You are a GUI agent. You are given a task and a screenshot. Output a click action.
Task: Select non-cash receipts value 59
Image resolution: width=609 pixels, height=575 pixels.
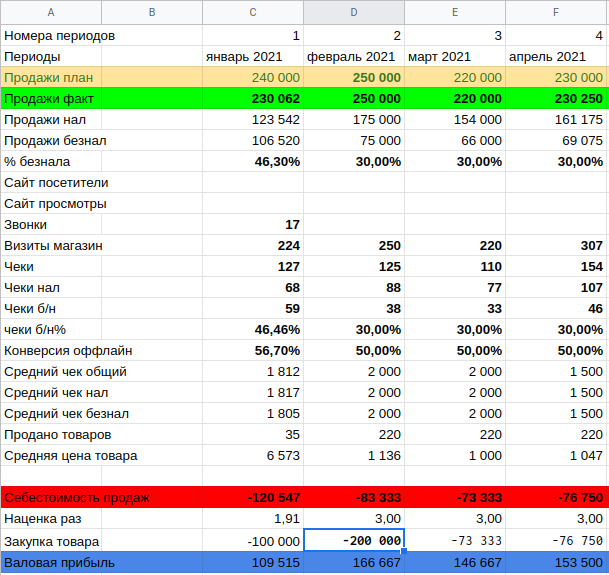click(253, 308)
